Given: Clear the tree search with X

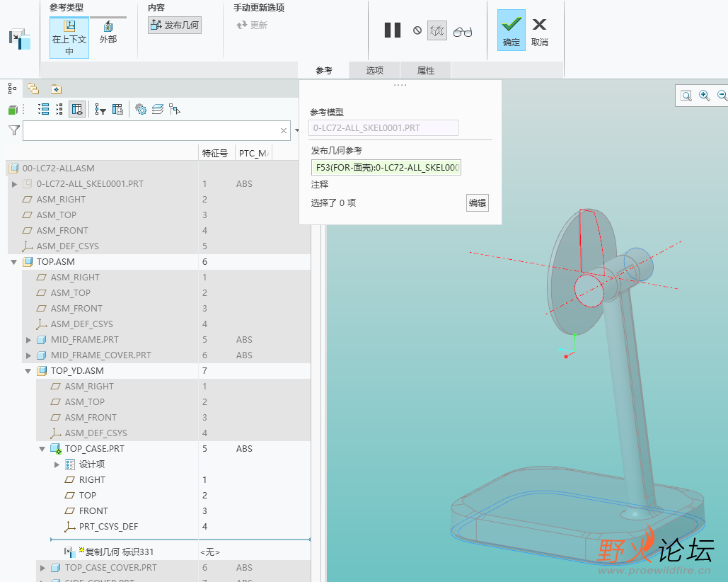Looking at the screenshot, I should pyautogui.click(x=283, y=131).
